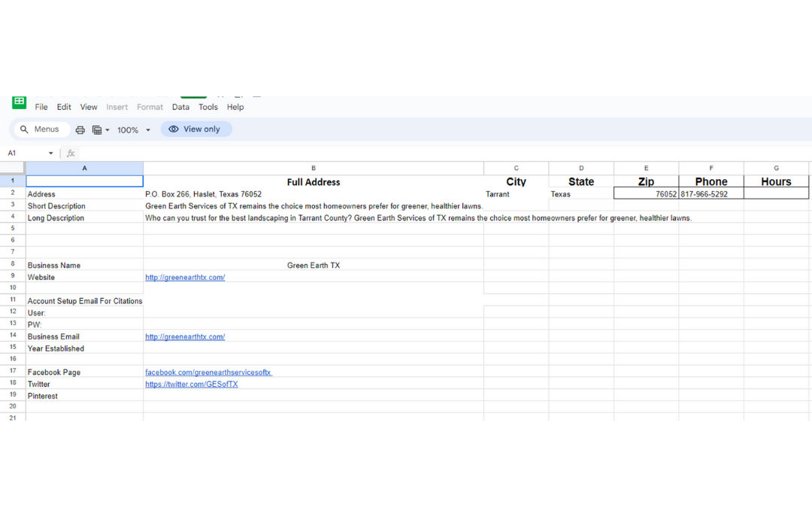Search the Menus box
812x508 pixels.
[x=42, y=129]
